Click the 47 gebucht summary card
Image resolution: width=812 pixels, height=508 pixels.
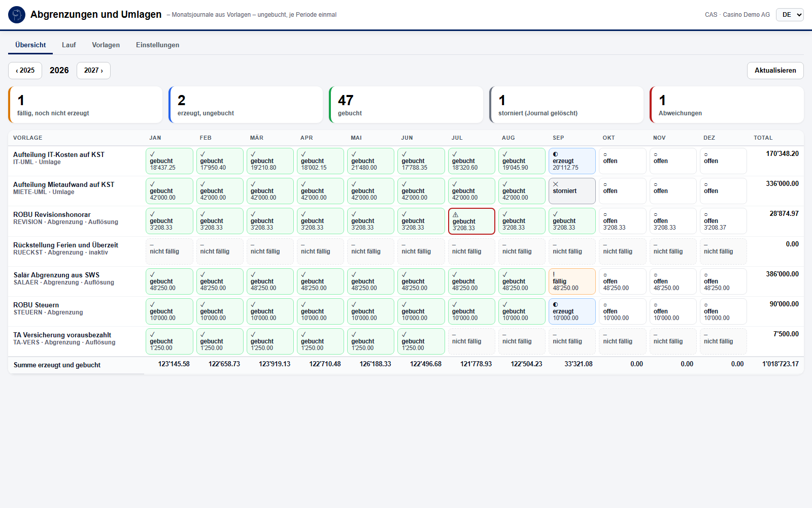406,105
